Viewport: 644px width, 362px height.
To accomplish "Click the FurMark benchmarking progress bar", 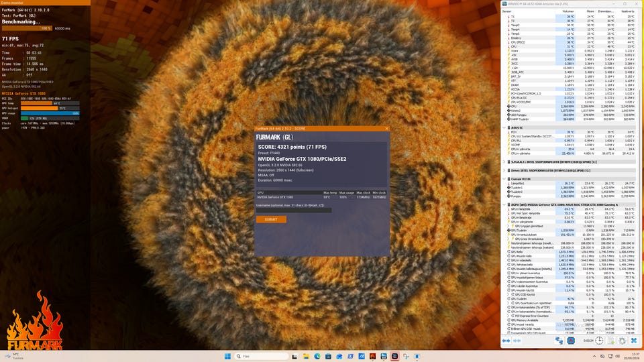I will (27, 28).
